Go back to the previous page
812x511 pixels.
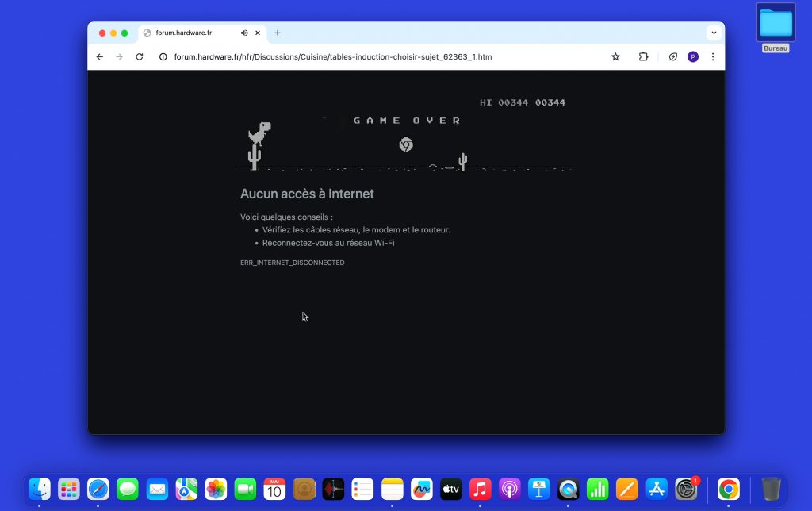[x=100, y=57]
